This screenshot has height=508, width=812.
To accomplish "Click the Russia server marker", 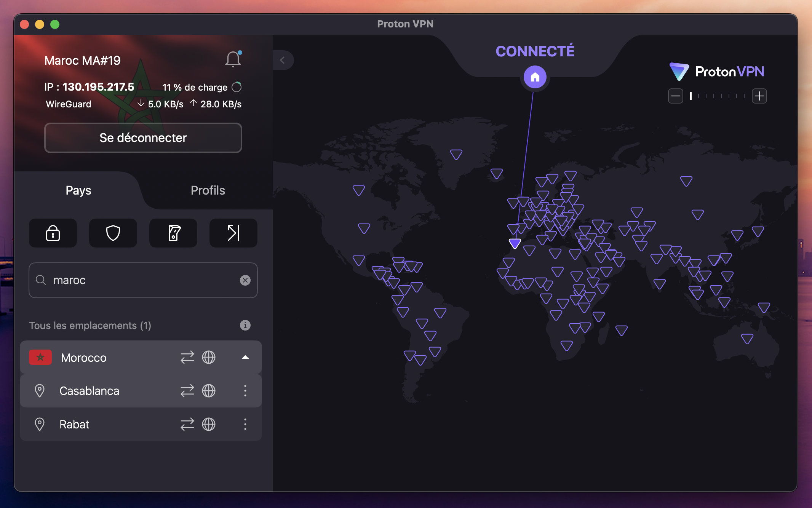I will 686,181.
